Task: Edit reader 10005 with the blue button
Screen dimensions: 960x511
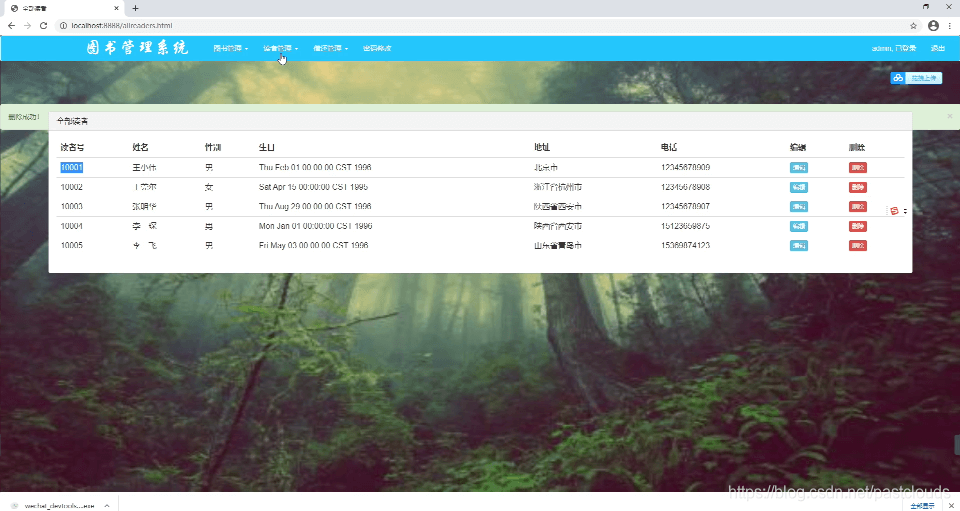Action: pos(798,246)
